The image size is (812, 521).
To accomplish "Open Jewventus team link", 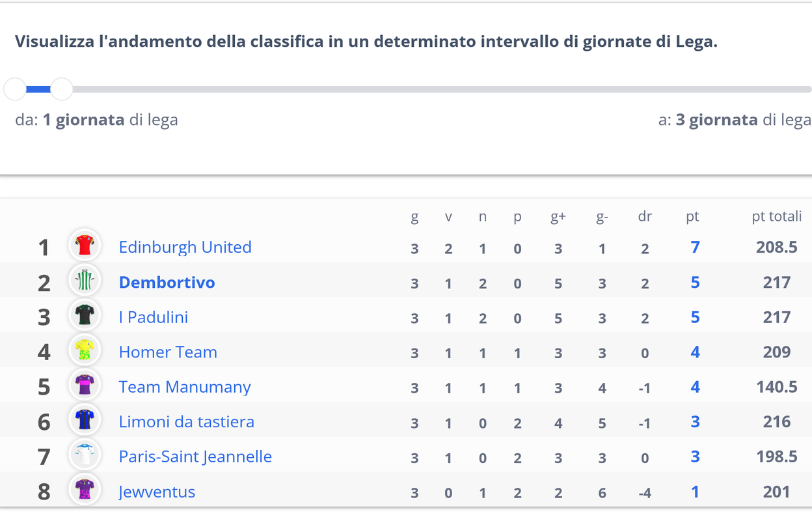I will (157, 492).
